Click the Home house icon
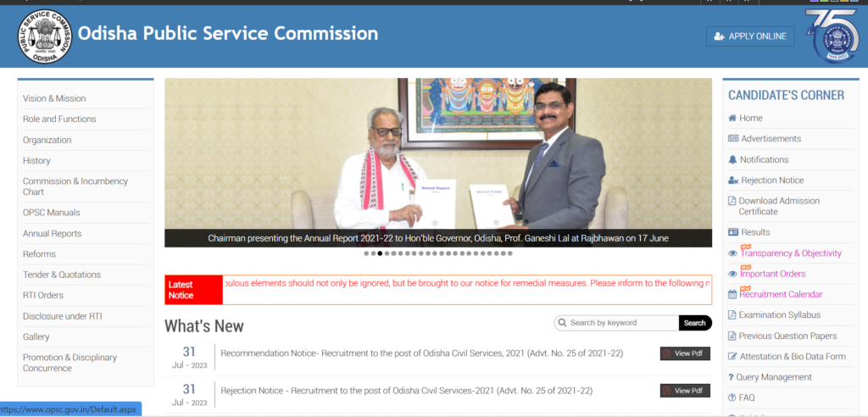 coord(732,118)
